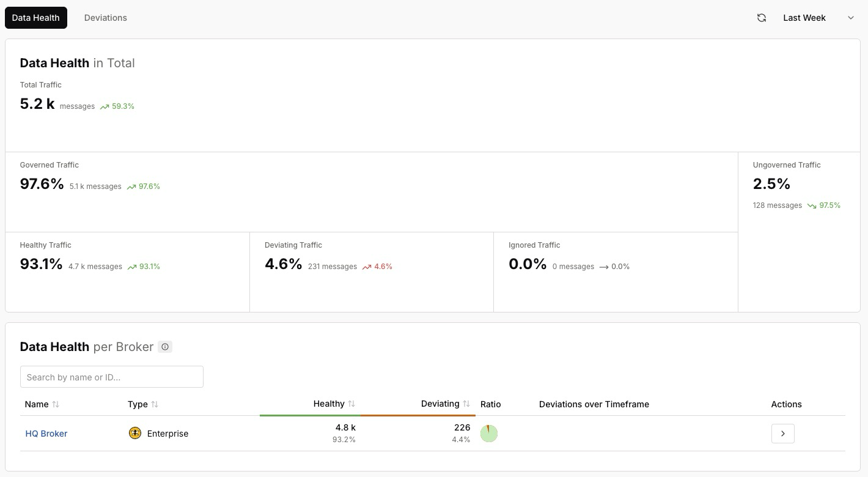868x477 pixels.
Task: Click the red Deviating Traffic trend arrow
Action: click(x=367, y=267)
